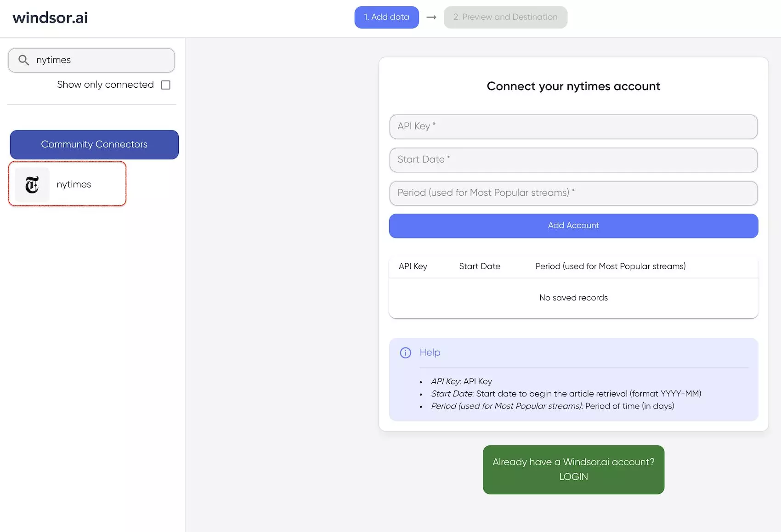Click the API Key help bullet line
The width and height of the screenshot is (781, 532).
click(461, 381)
